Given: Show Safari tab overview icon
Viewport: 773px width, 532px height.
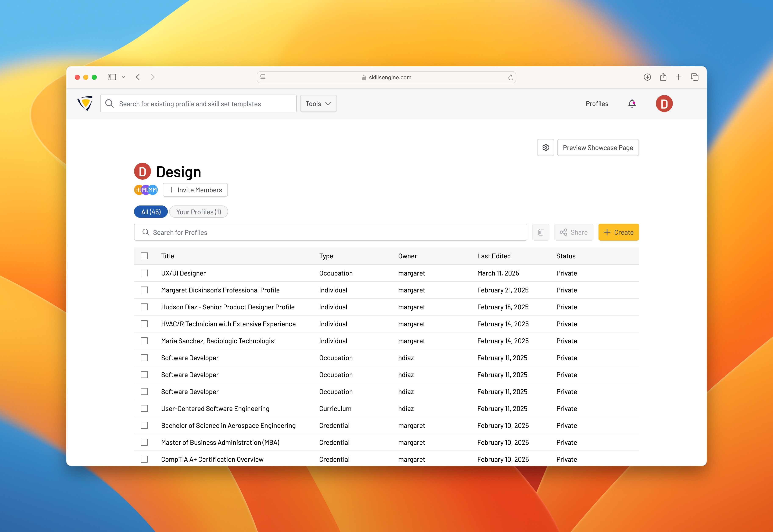Looking at the screenshot, I should tap(695, 77).
